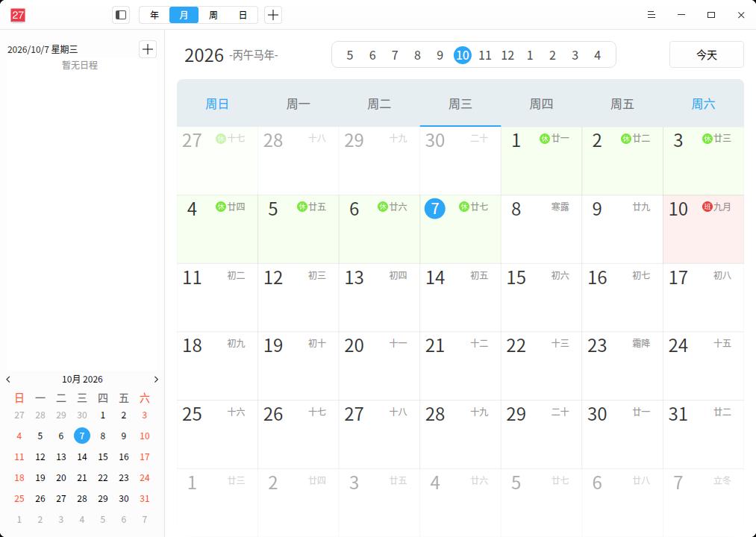Select month 3 in month strip
Viewport: 756px width, 537px height.
(575, 55)
